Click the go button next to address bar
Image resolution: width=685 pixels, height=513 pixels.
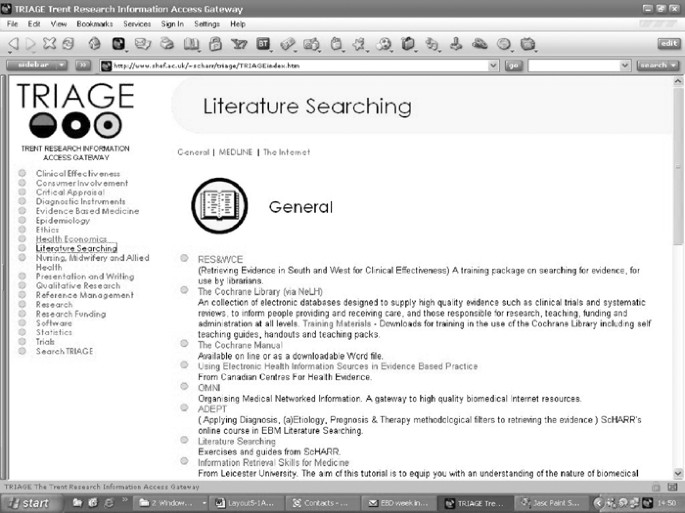[x=513, y=65]
